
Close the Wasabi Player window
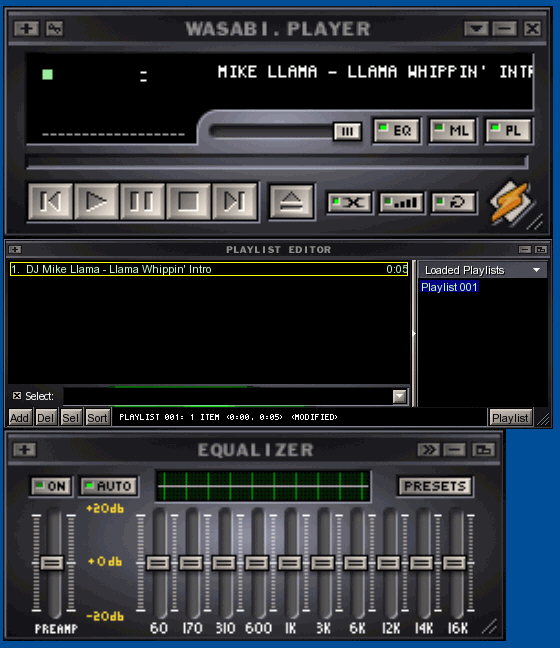[532, 29]
